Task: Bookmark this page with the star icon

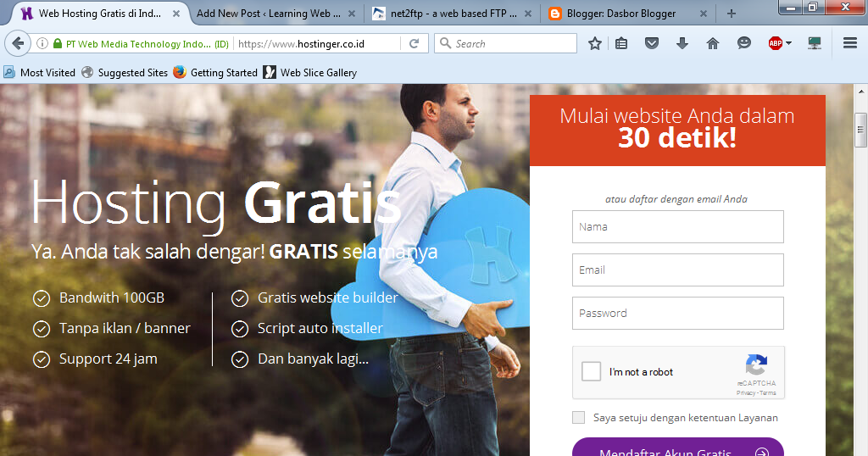Action: (594, 43)
